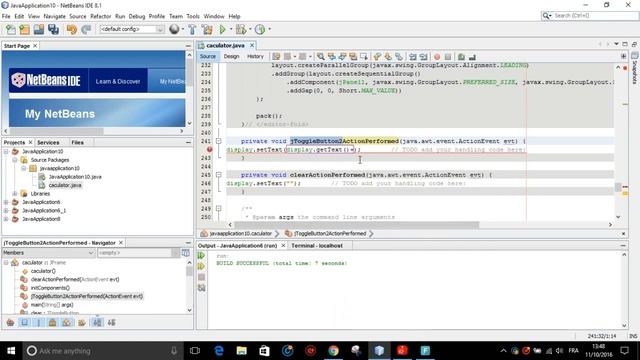The width and height of the screenshot is (640, 360).
Task: Click the Undo arrow icon
Action: [71, 29]
